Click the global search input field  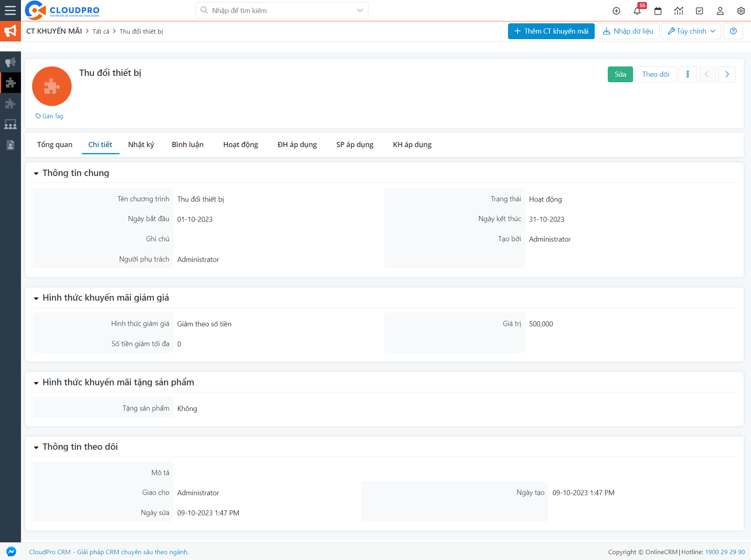tap(282, 10)
